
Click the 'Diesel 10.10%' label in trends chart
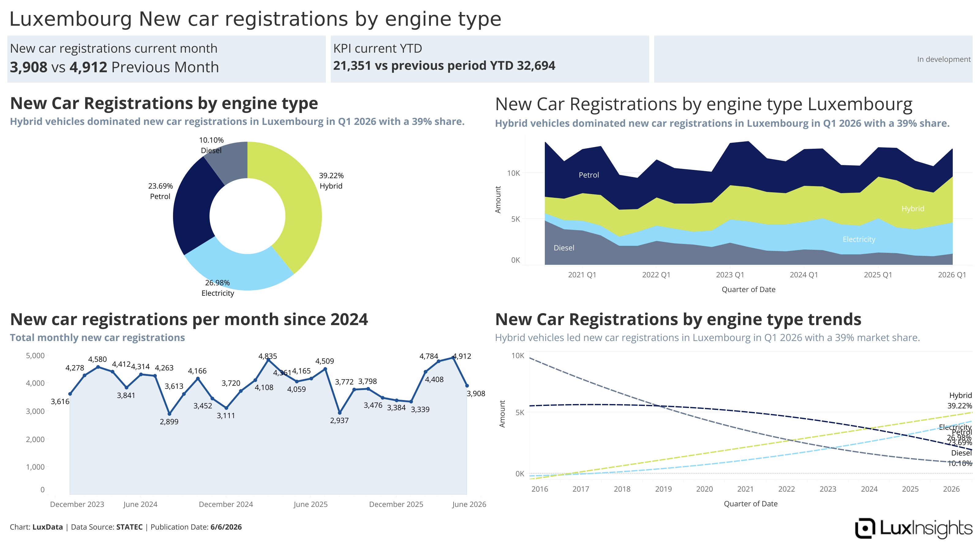[960, 458]
